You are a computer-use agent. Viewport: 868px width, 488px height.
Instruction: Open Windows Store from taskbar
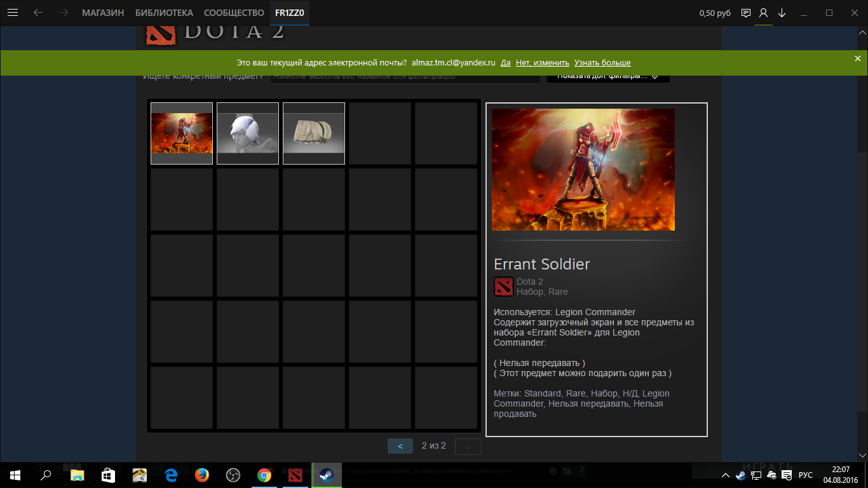[x=108, y=475]
